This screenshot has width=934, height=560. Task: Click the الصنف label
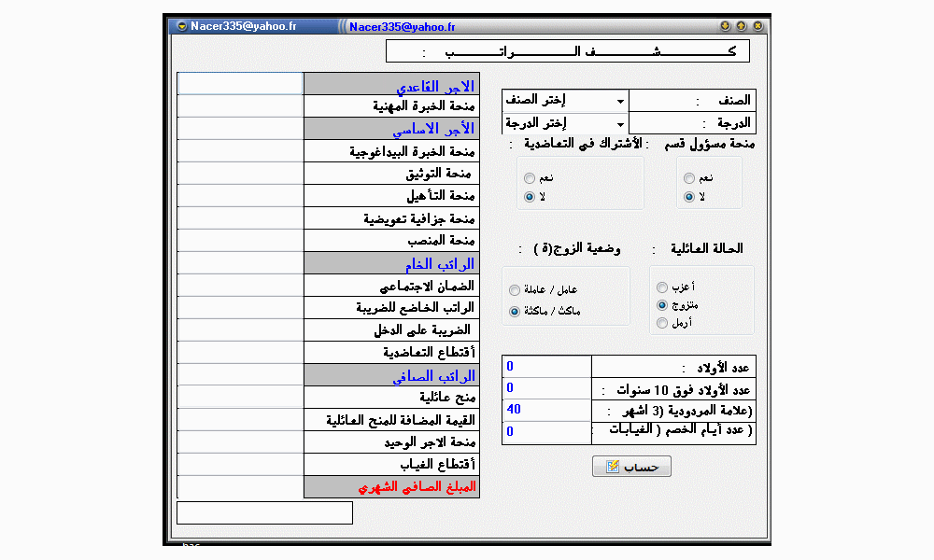[x=734, y=101]
